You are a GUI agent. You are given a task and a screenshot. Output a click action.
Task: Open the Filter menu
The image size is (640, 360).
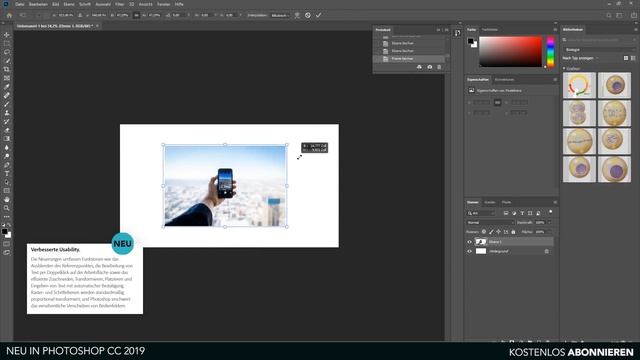[120, 4]
